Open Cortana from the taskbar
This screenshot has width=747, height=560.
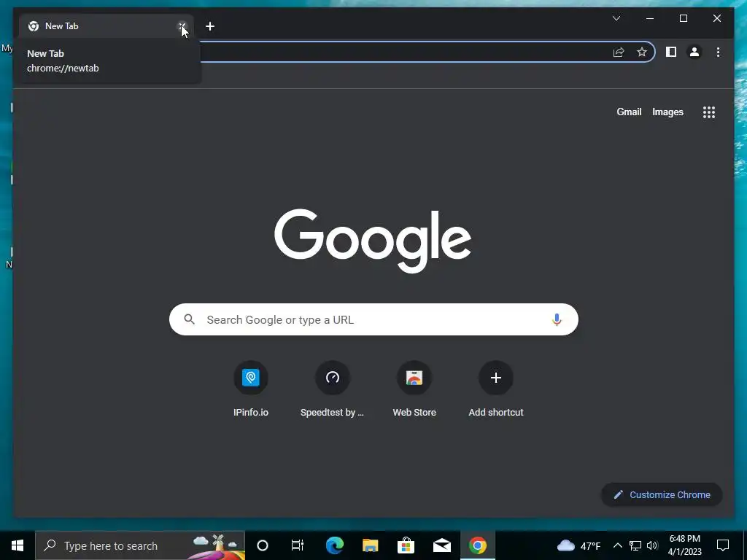[x=263, y=545]
